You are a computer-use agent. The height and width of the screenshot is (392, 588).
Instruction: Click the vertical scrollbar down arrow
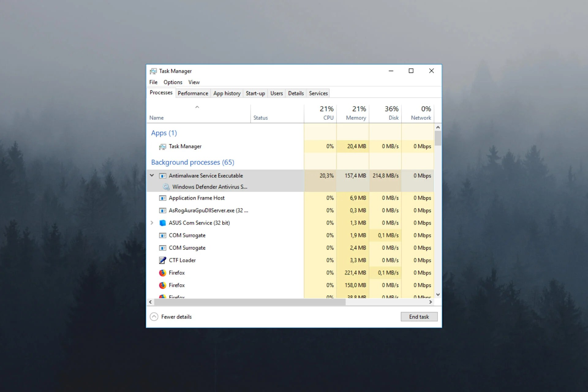coord(438,294)
